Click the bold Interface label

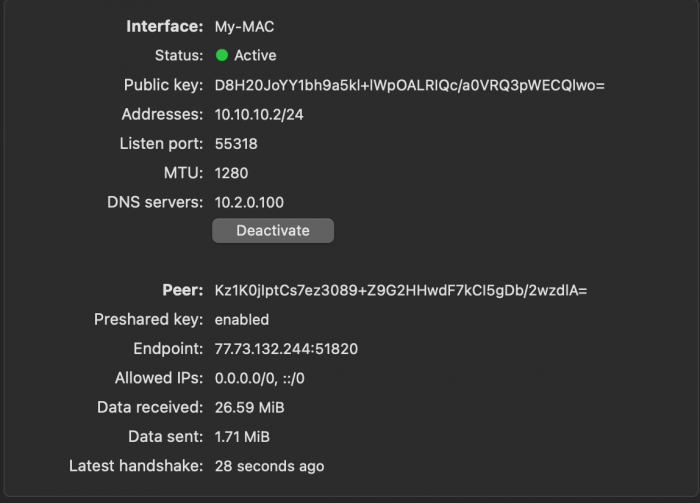[164, 26]
